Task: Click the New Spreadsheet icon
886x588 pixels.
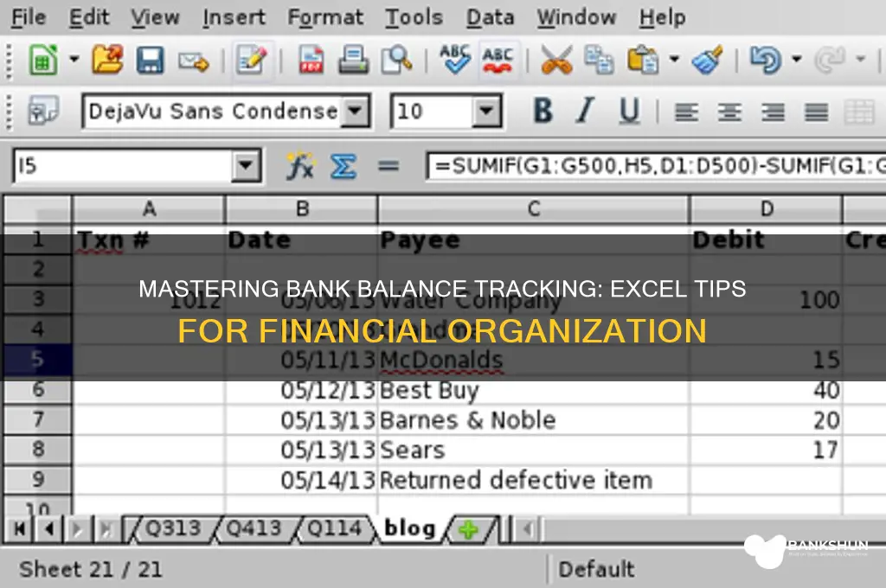Action: pyautogui.click(x=43, y=60)
